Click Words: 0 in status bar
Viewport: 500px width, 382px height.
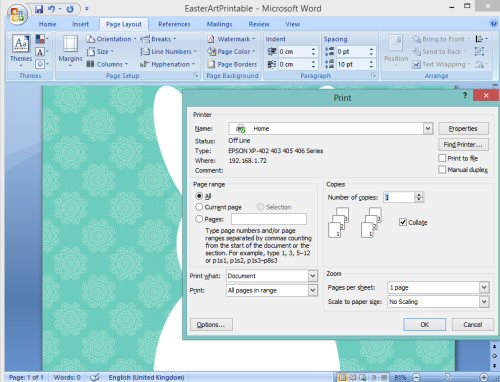(67, 377)
